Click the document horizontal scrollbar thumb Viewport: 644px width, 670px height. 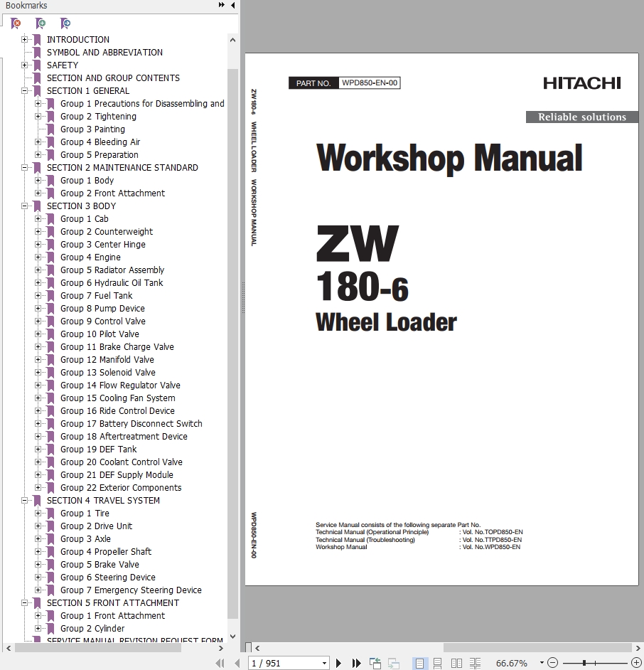[537, 648]
